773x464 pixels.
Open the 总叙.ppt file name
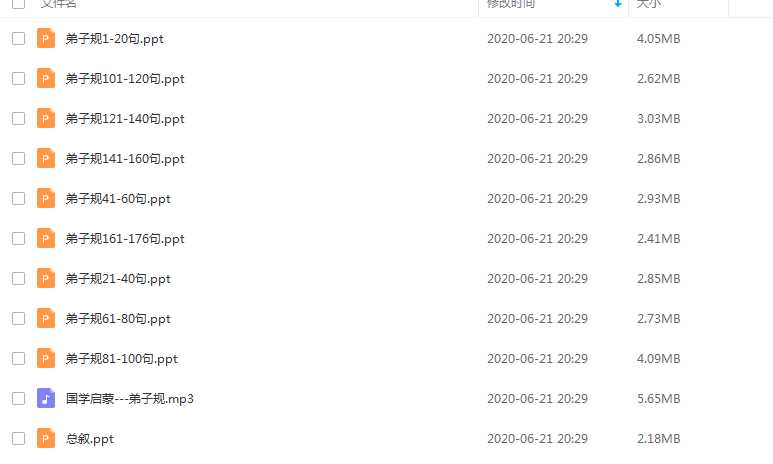point(90,438)
